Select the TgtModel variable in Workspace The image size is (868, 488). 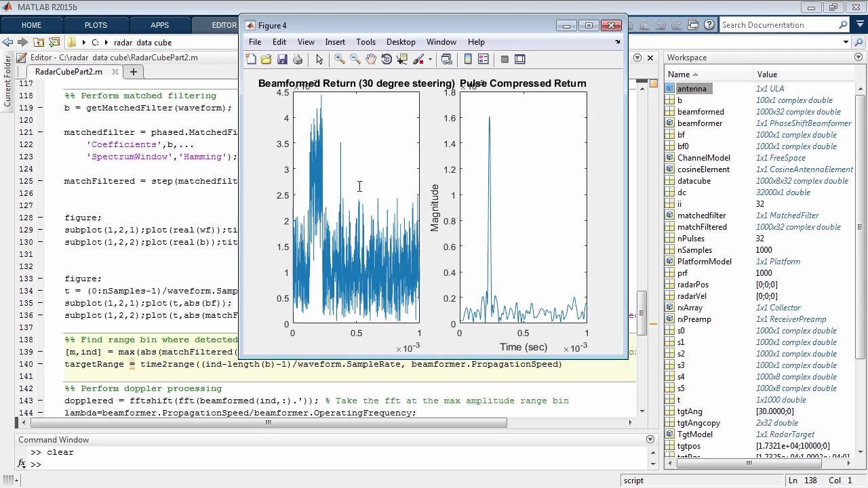[696, 434]
